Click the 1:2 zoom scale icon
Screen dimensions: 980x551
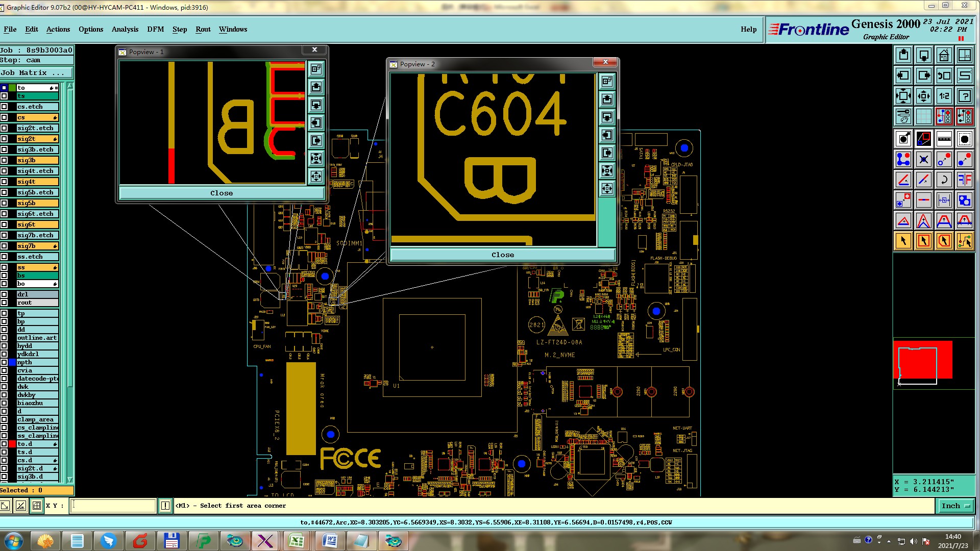coord(944,96)
